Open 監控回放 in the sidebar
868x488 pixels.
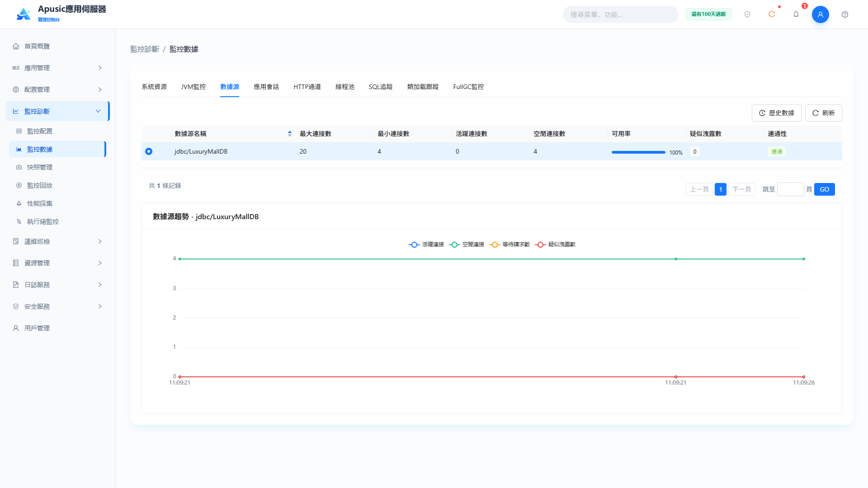[x=58, y=185]
